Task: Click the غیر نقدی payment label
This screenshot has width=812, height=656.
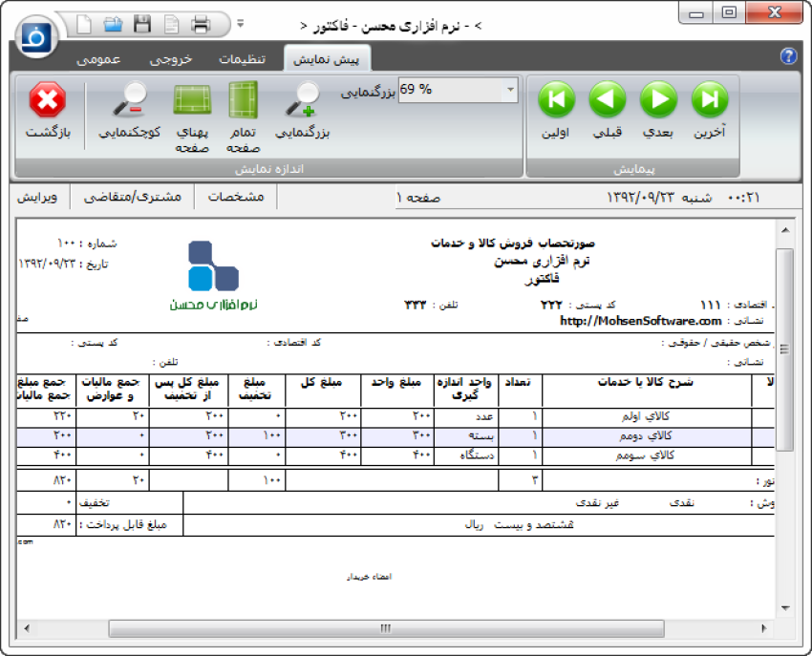Action: tap(597, 503)
